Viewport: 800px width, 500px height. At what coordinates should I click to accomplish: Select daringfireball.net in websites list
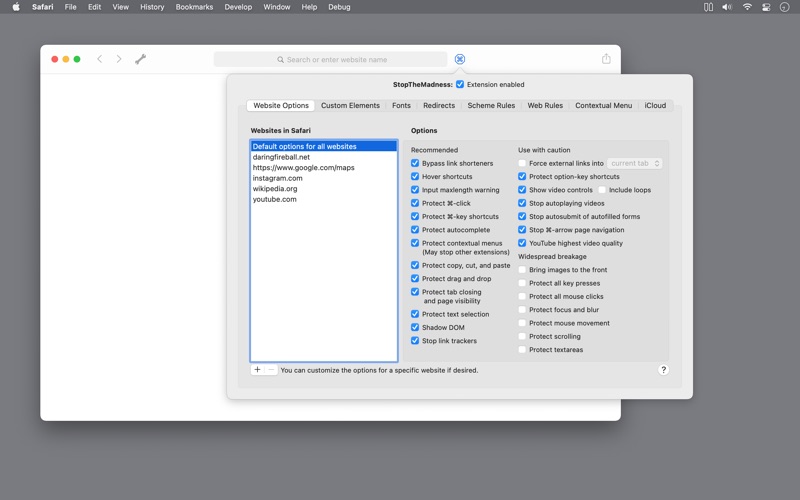tap(323, 157)
